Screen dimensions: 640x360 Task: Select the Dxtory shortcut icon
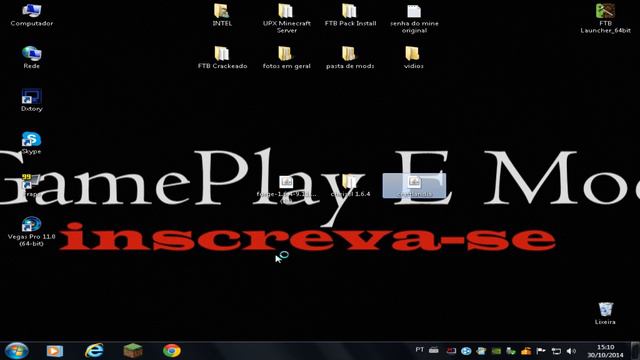click(31, 100)
